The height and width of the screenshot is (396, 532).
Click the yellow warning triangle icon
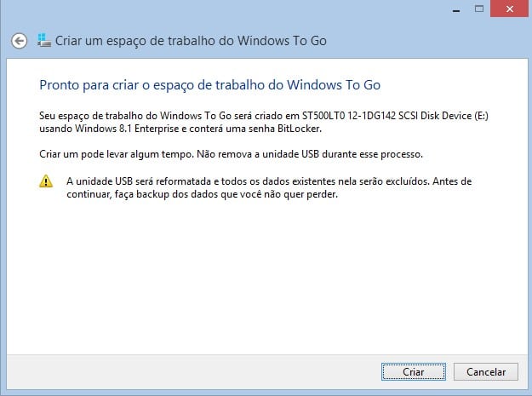46,181
